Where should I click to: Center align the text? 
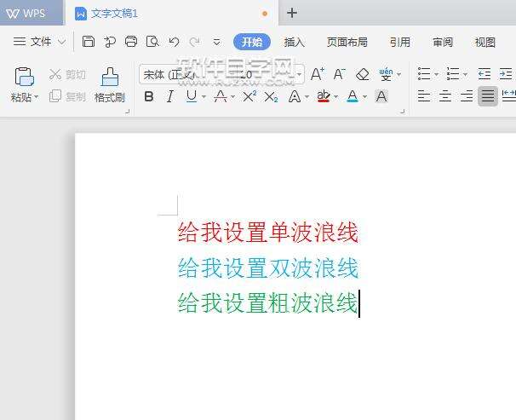[445, 96]
